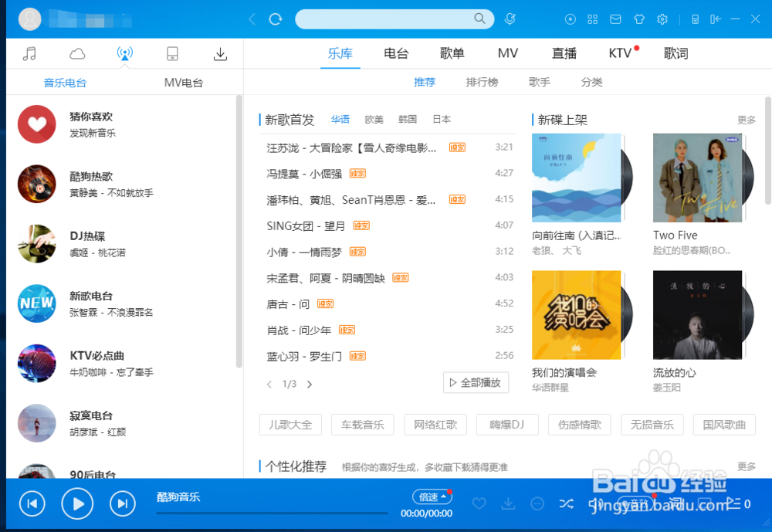
Task: Skip to the next track
Action: (123, 503)
